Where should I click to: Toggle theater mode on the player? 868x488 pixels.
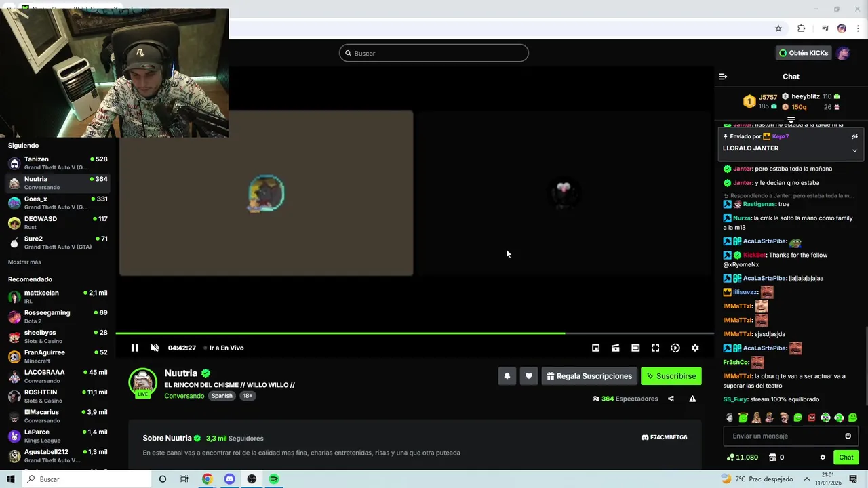click(x=635, y=348)
